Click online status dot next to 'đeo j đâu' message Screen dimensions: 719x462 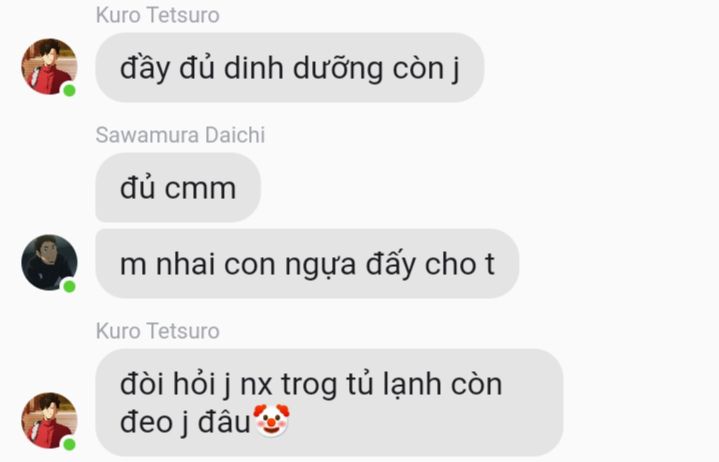tap(69, 444)
